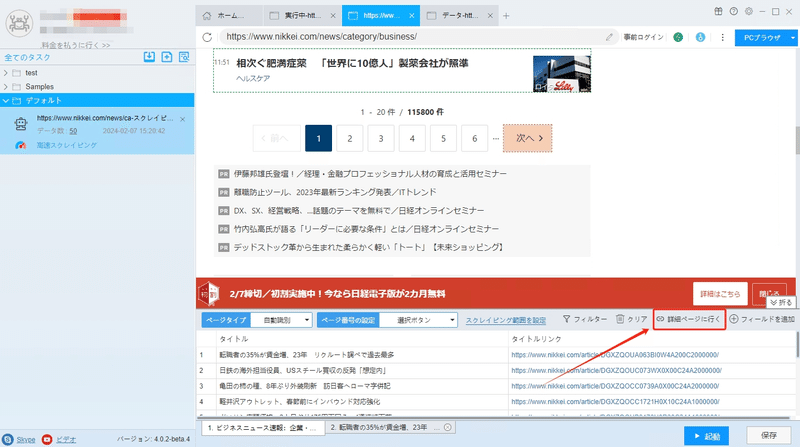
Task: Click the search tasks icon in sidebar header
Action: pos(184,57)
